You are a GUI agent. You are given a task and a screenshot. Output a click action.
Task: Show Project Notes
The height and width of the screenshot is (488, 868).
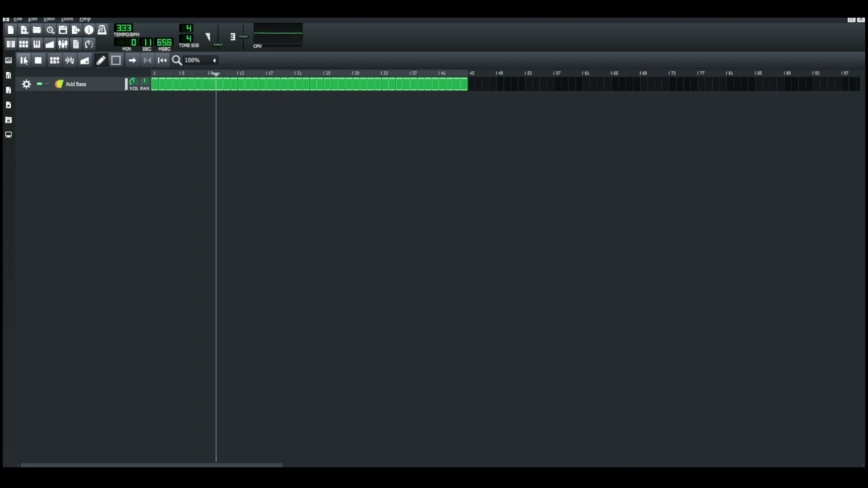[x=75, y=44]
